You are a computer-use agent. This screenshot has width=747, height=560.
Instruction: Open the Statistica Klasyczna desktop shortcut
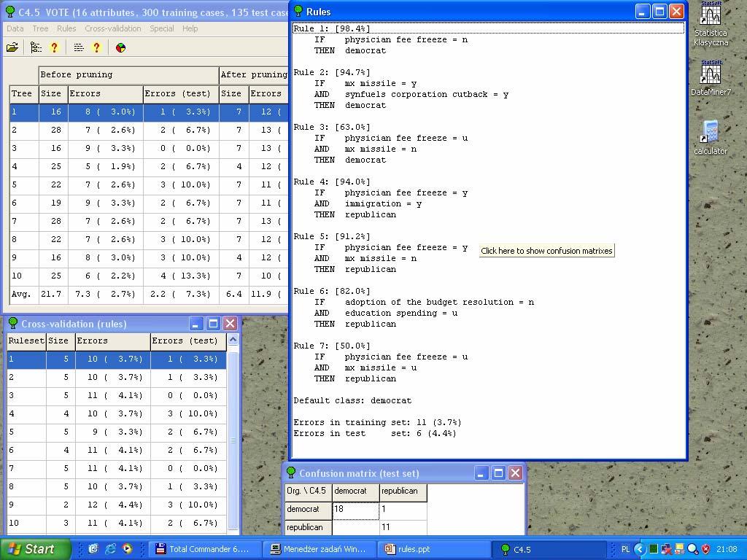point(711,24)
